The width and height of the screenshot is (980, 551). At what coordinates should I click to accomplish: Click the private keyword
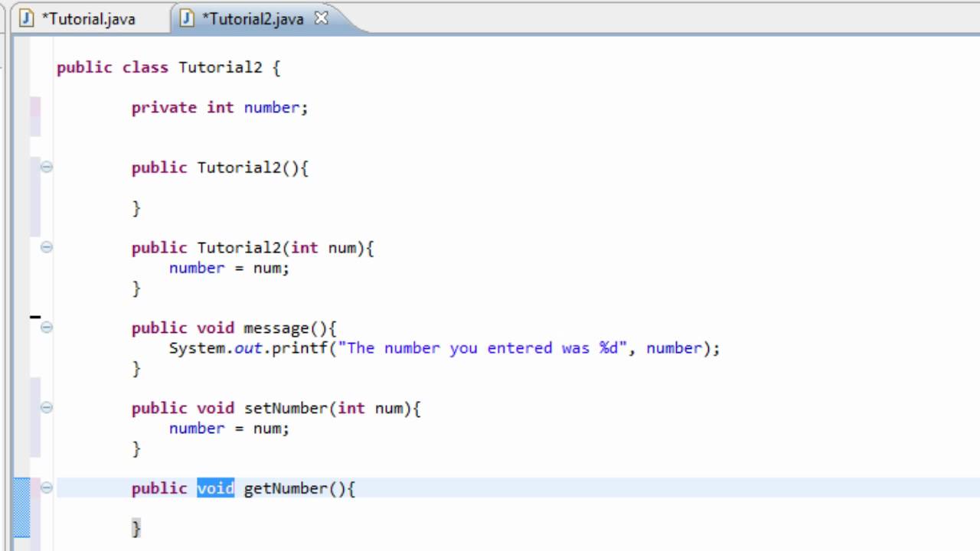[164, 108]
